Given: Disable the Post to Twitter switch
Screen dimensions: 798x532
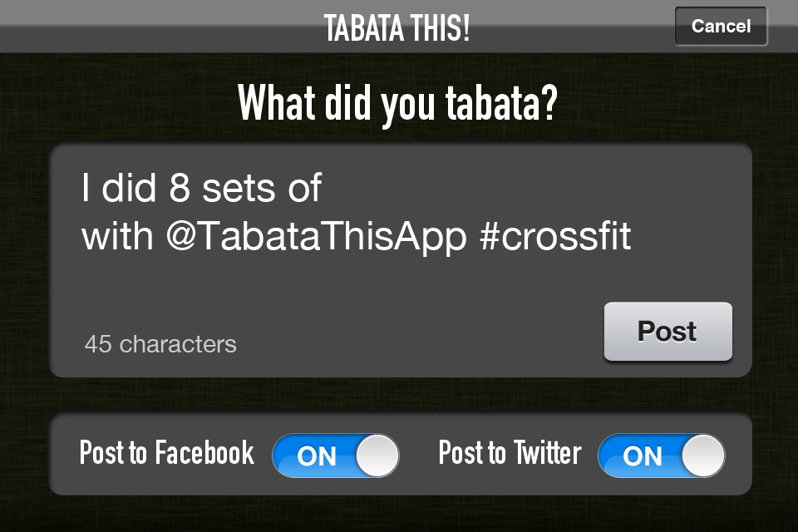Looking at the screenshot, I should click(x=662, y=456).
